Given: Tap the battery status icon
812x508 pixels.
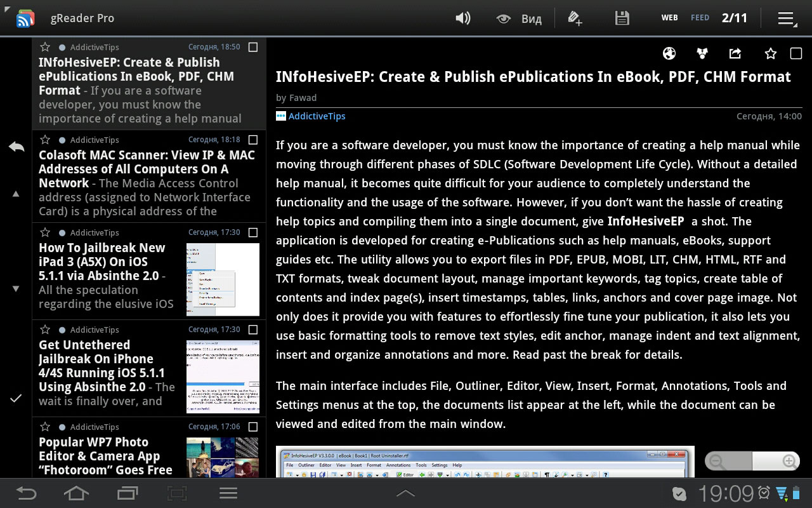Looking at the screenshot, I should pos(797,492).
